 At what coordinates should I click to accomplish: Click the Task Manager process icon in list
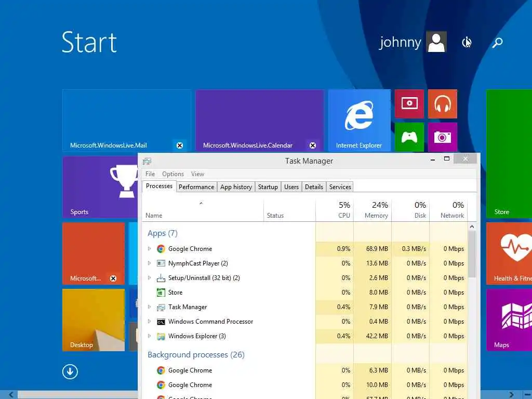tap(161, 307)
